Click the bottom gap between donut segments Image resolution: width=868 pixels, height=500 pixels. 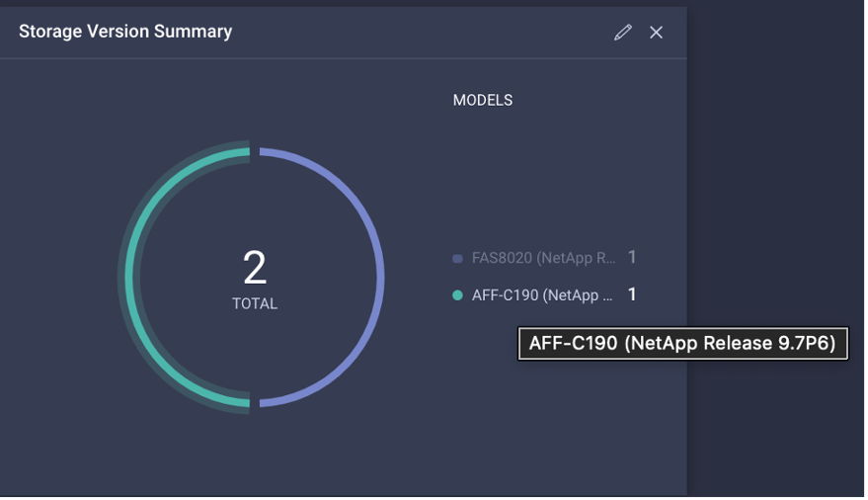[x=255, y=403]
